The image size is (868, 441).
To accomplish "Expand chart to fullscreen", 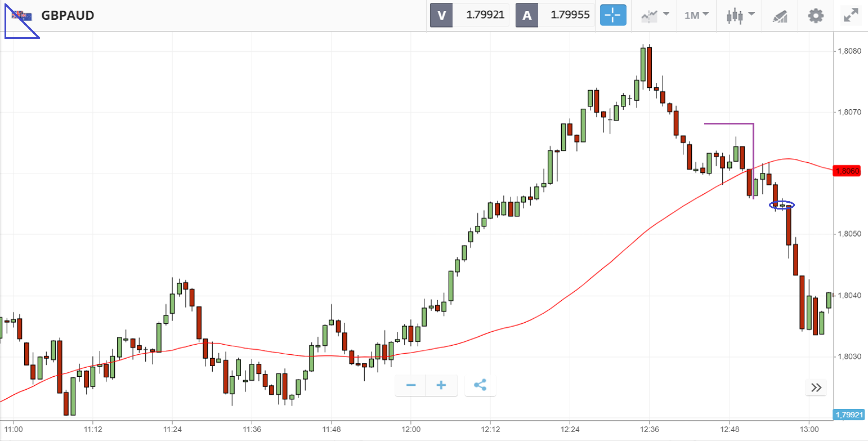I will pos(850,15).
